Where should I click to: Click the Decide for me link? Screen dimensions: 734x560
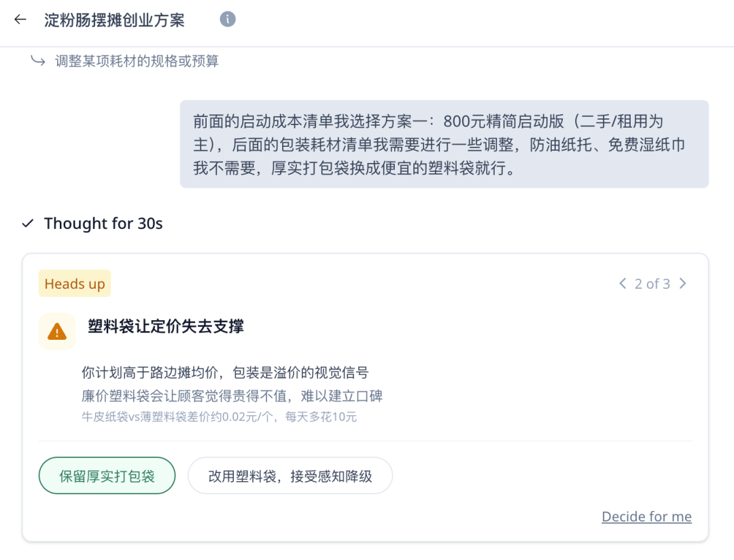pyautogui.click(x=646, y=517)
